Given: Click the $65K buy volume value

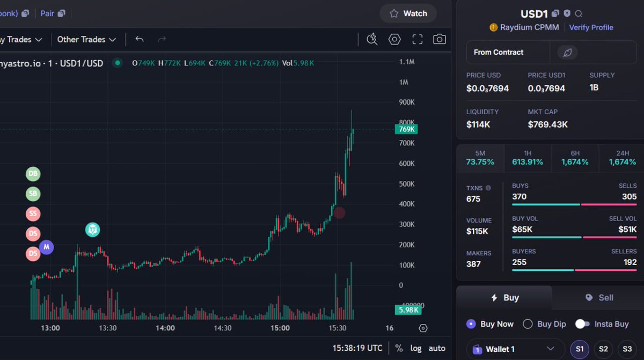Looking at the screenshot, I should coord(522,230).
